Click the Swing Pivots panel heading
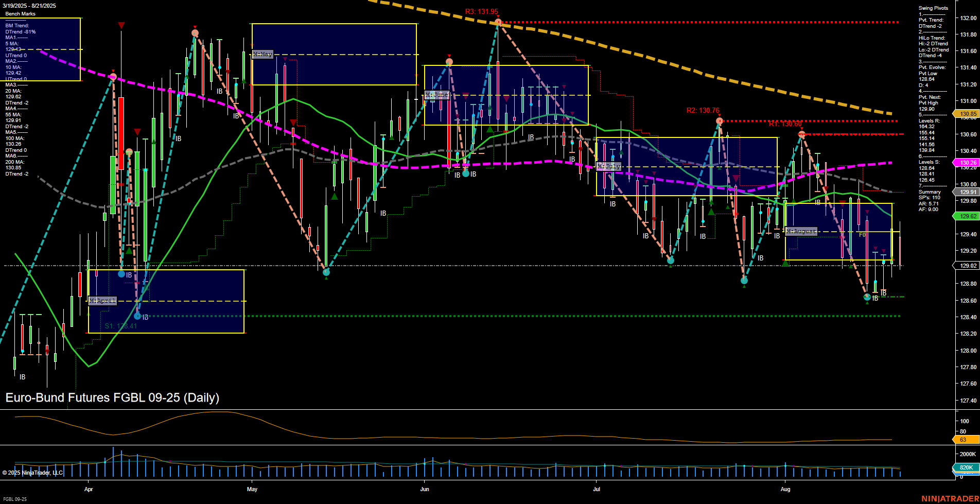Screen dimensions: 980x504 coord(933,8)
